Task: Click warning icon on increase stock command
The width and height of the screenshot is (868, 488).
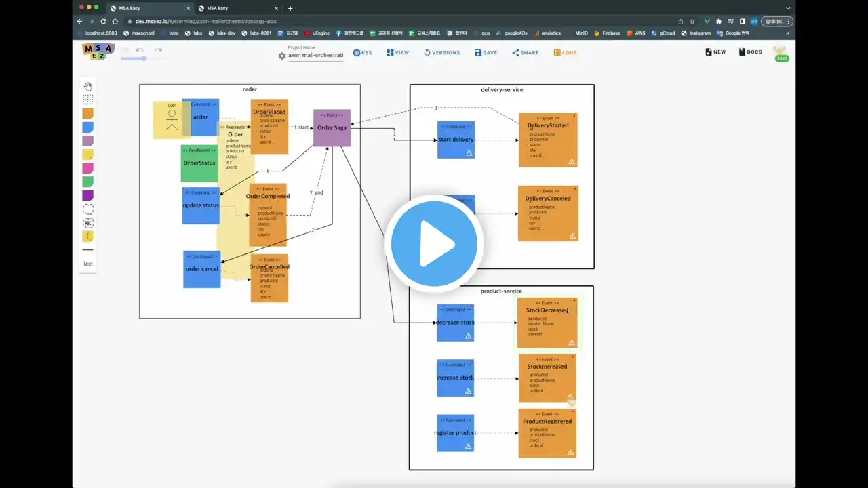Action: click(468, 391)
